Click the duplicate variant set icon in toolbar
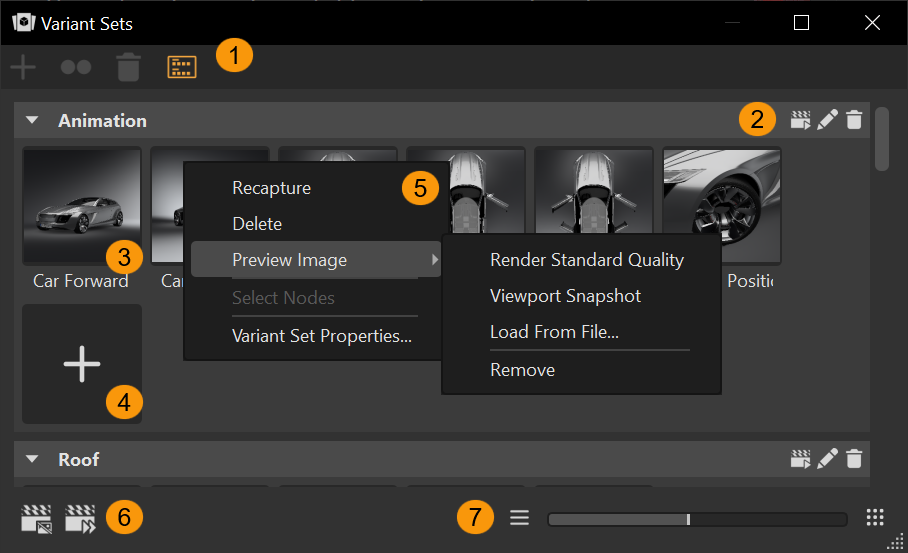 76,67
